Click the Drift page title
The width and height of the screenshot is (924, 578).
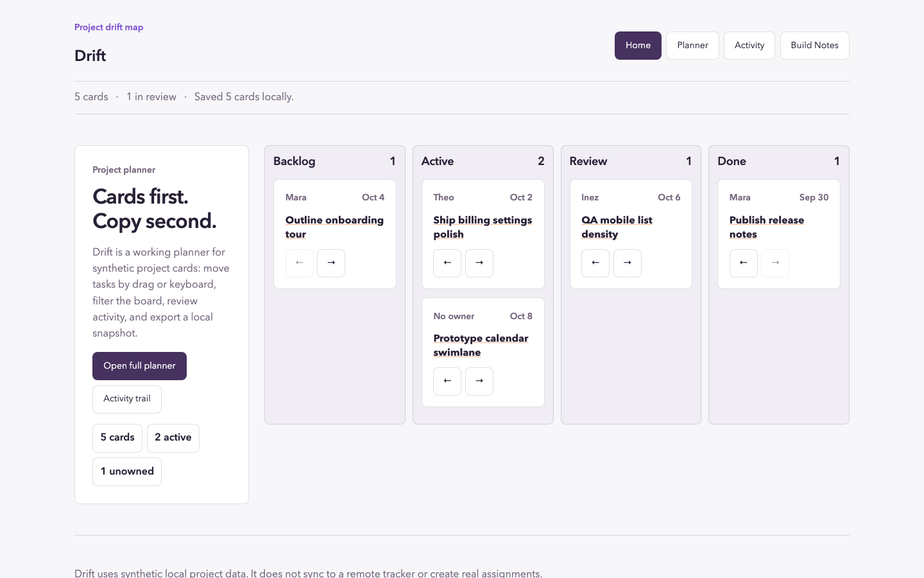[x=90, y=56]
